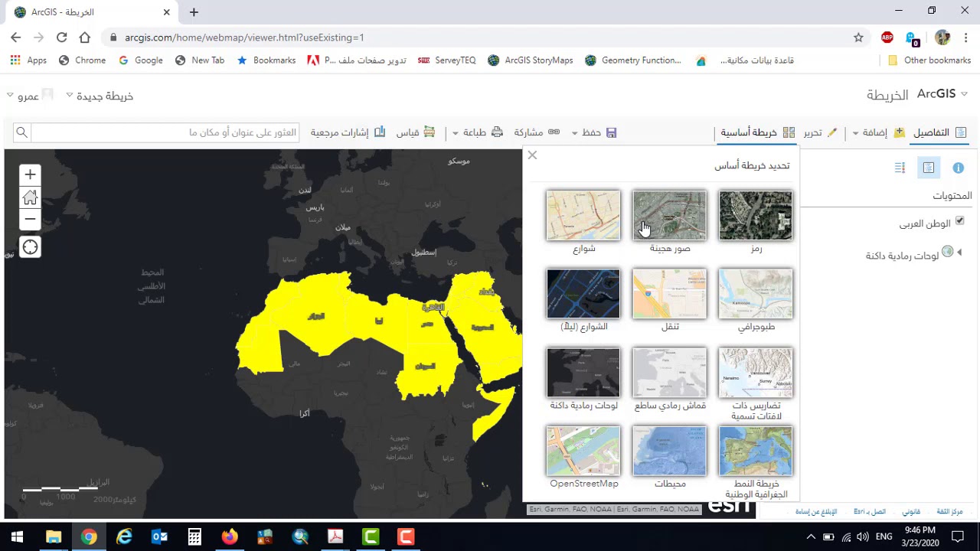Click the edit (تحرير) button
This screenshot has width=980, height=551.
[820, 132]
